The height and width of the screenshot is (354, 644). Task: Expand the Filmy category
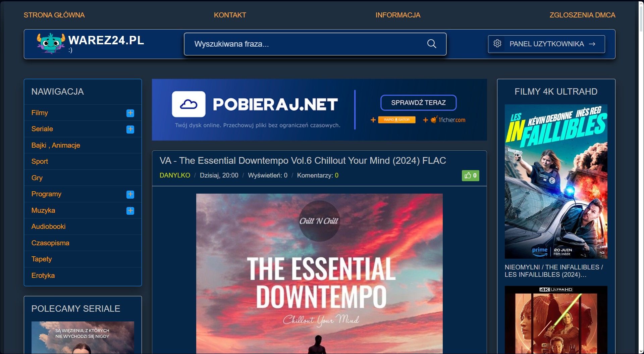point(130,113)
